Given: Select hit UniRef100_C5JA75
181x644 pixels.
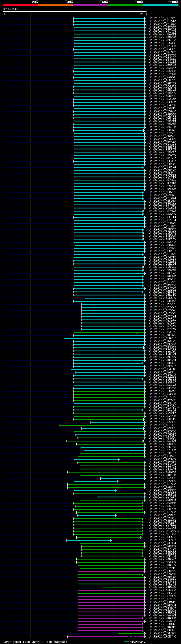Looking at the screenshot, I should [x=162, y=223].
